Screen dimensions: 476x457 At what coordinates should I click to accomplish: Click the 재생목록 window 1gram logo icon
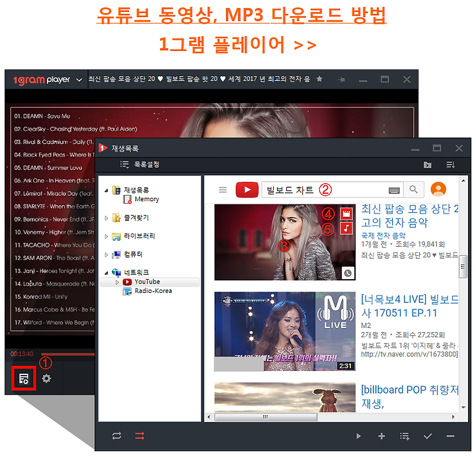click(103, 148)
